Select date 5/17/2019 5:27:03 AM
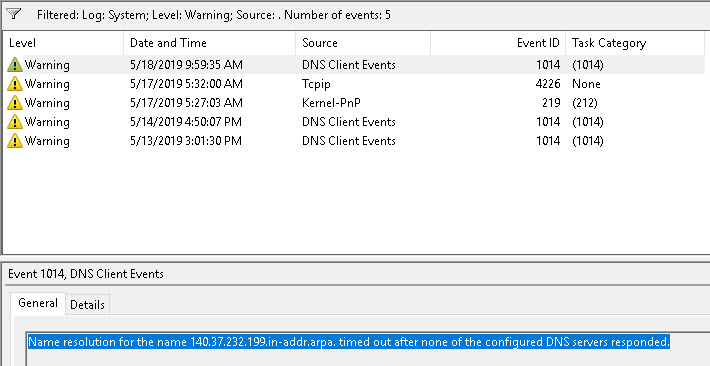Viewport: 710px width, 366px height. coord(186,103)
